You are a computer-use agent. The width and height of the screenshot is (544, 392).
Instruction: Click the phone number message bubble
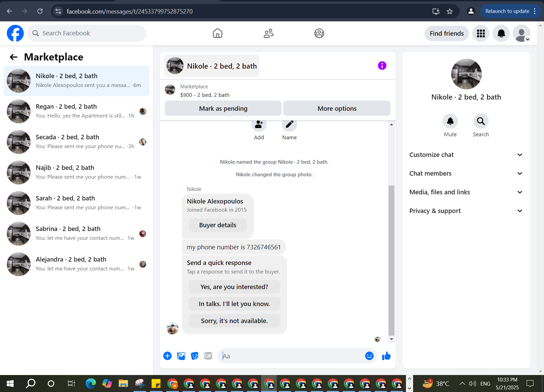click(234, 247)
